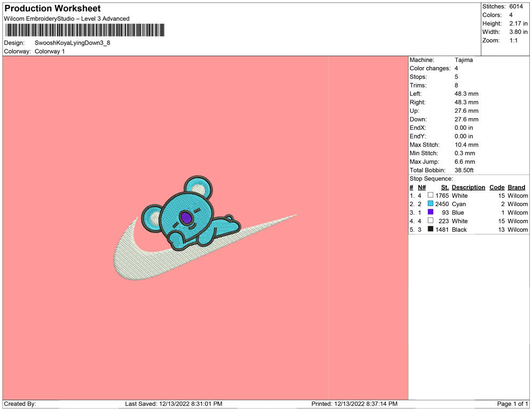Select the design name SwooshKoyaLyingDown3_8
The width and height of the screenshot is (532, 409).
click(73, 43)
